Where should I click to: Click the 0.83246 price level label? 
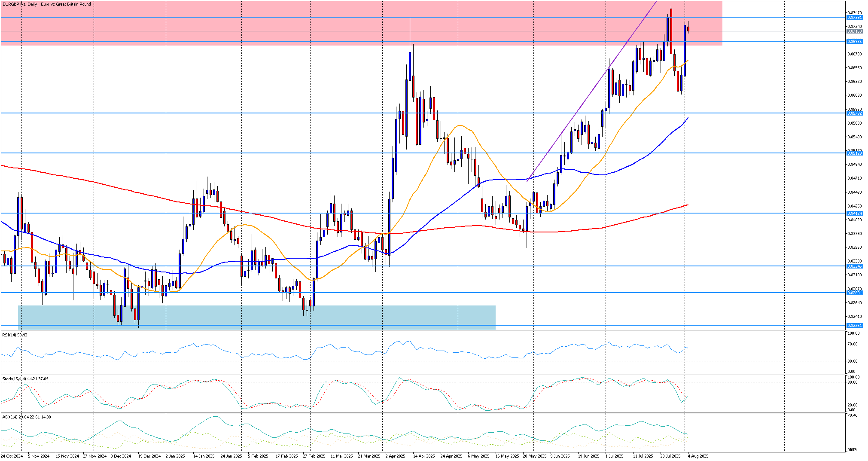pyautogui.click(x=854, y=266)
